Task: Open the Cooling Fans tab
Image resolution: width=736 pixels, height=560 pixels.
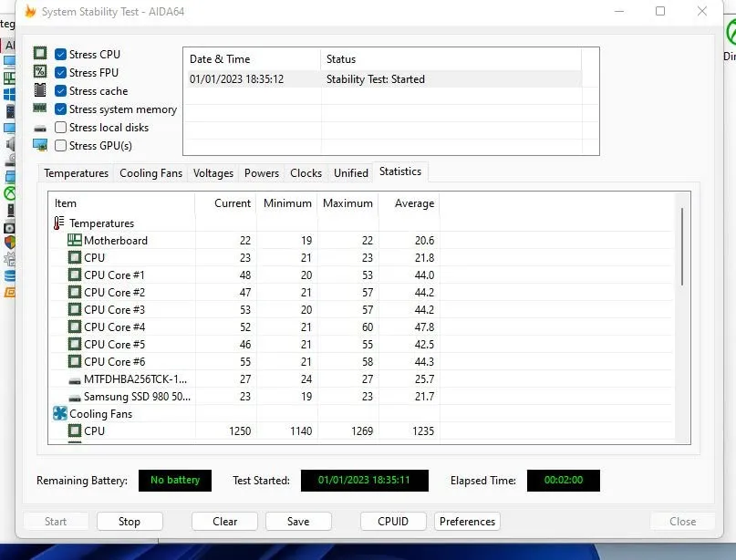Action: (x=150, y=173)
